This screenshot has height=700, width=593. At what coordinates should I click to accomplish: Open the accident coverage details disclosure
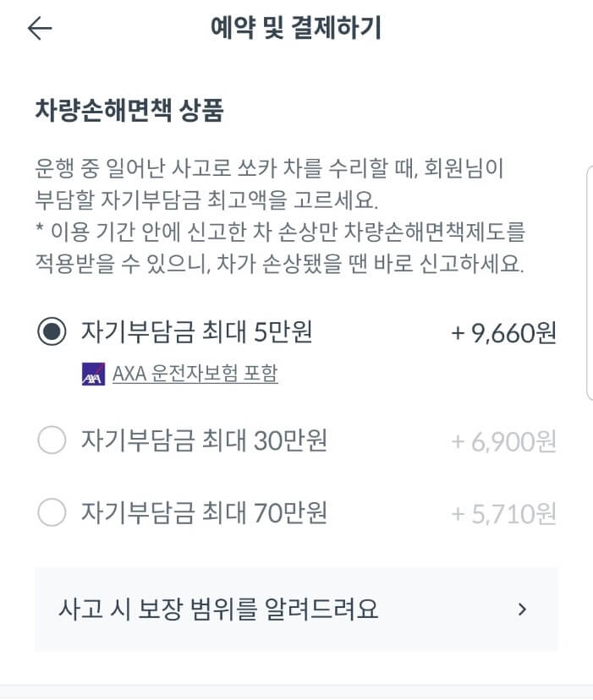click(296, 608)
